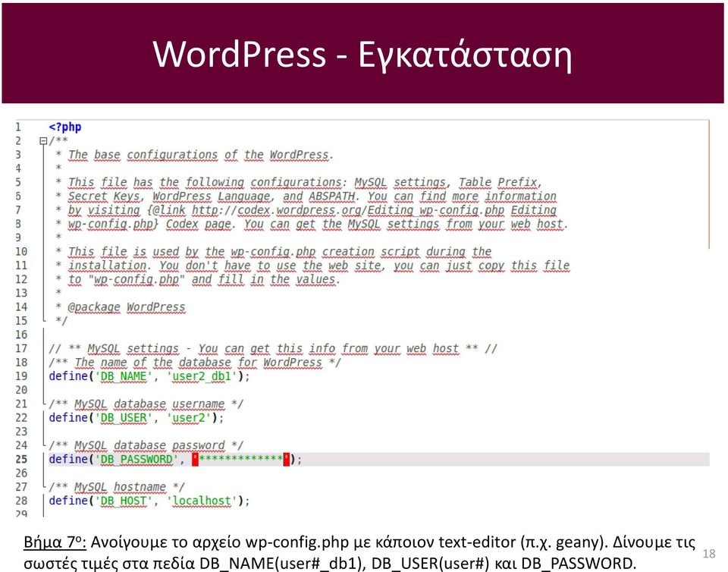Click line number 25 in the gutter
This screenshot has height=572, width=728.
click(21, 459)
